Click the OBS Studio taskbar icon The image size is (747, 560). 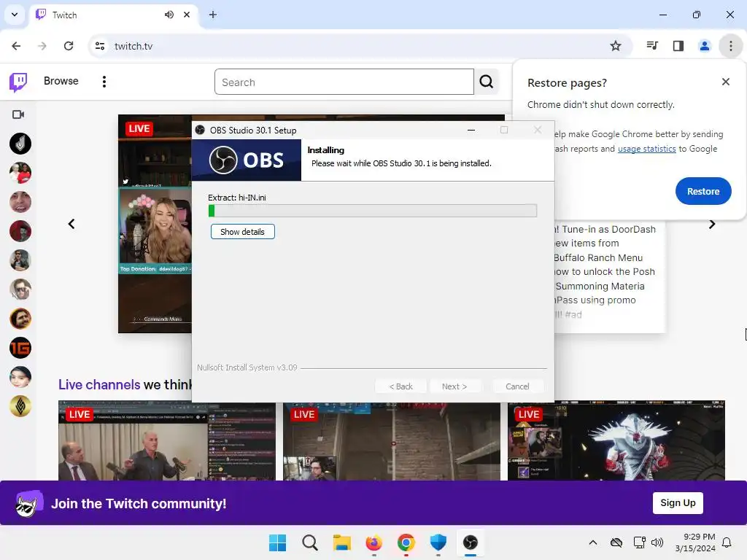pyautogui.click(x=471, y=542)
